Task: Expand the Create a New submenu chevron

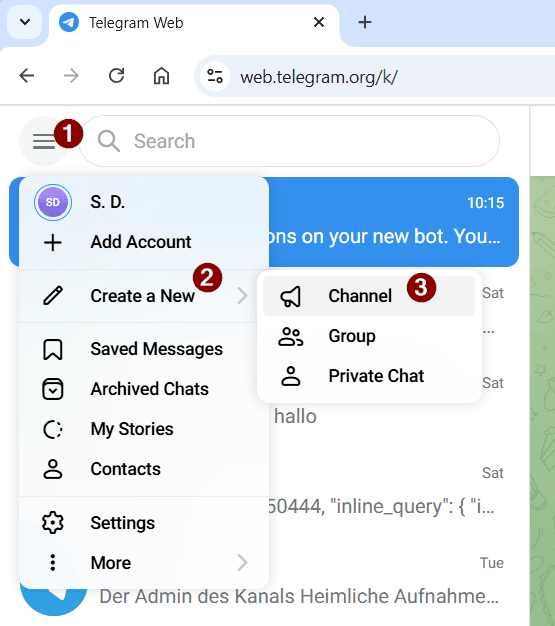Action: pos(242,296)
